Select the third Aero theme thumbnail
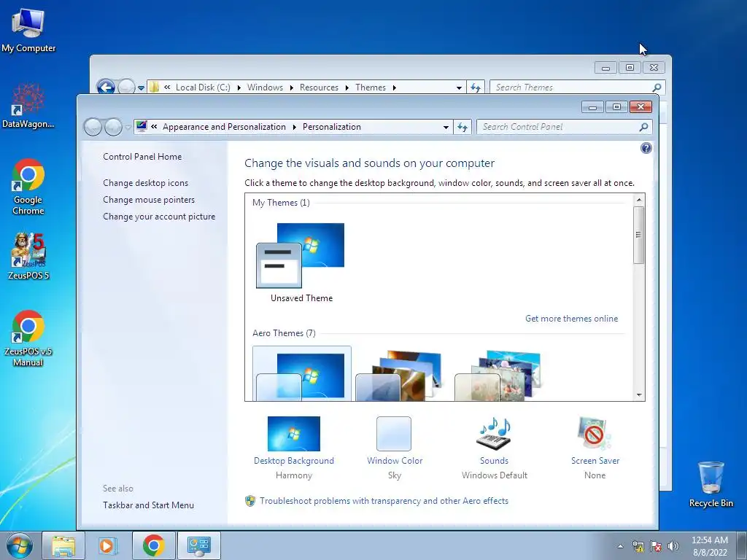Screen dimensions: 747x560 point(498,376)
